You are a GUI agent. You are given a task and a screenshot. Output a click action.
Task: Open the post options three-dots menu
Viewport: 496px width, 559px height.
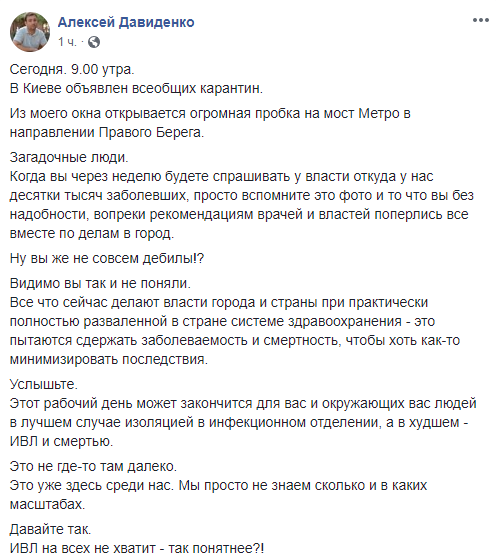coord(481,20)
